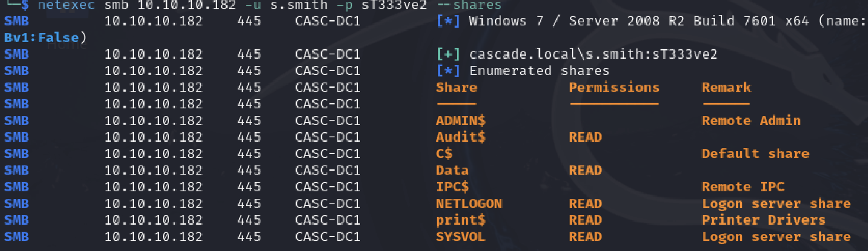868x251 pixels.
Task: Select the NETLOGON share name
Action: pyautogui.click(x=469, y=204)
